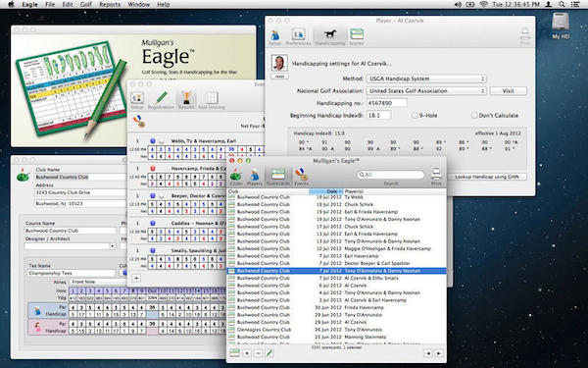Open Setup in the Event window toolbar
The width and height of the screenshot is (588, 368).
coord(137,100)
